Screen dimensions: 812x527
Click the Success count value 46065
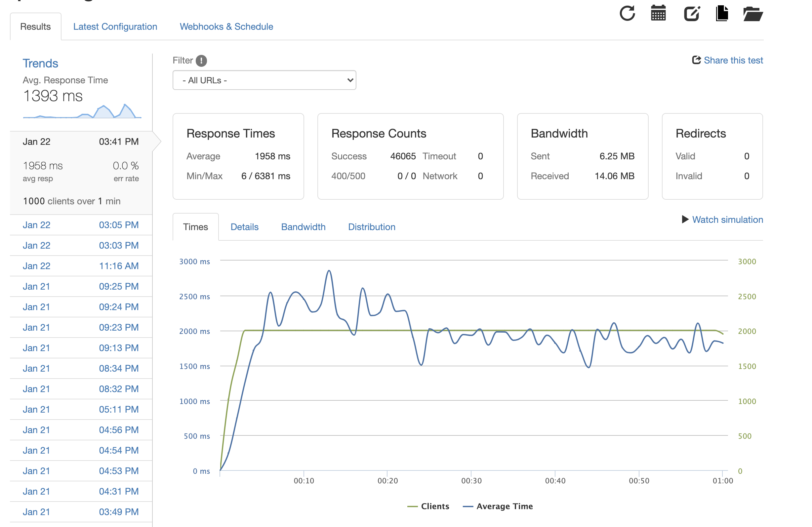pyautogui.click(x=403, y=156)
